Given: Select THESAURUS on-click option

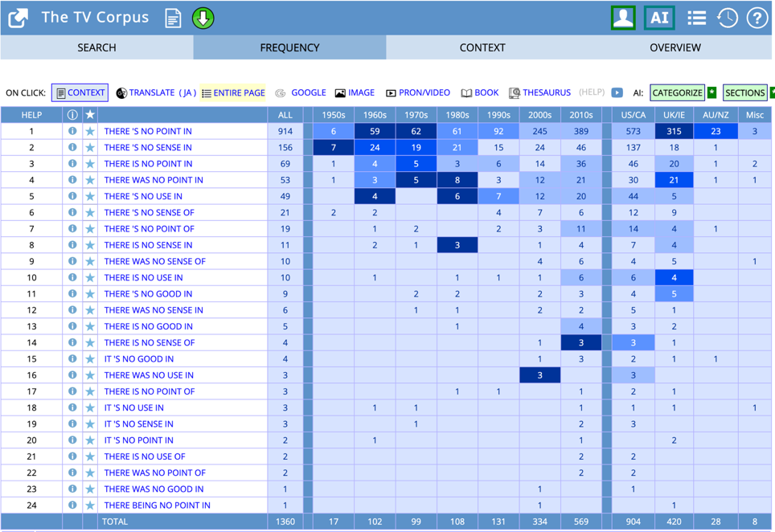Looking at the screenshot, I should [539, 93].
